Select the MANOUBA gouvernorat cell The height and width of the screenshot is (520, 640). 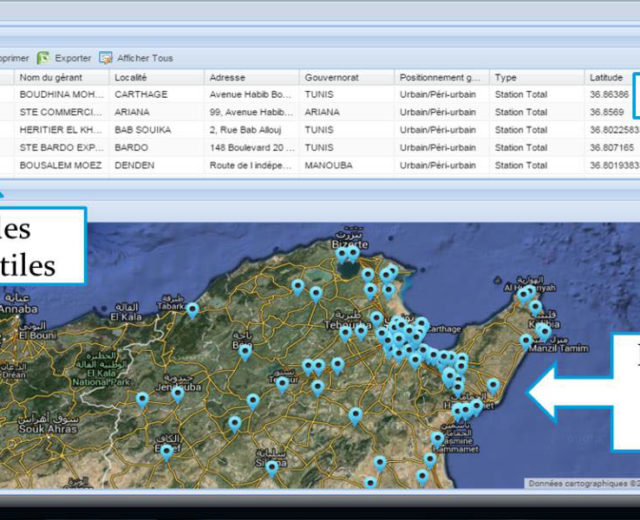(x=330, y=165)
